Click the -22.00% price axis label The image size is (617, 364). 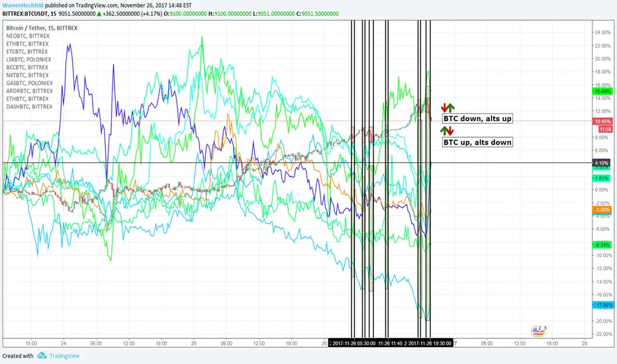click(602, 334)
